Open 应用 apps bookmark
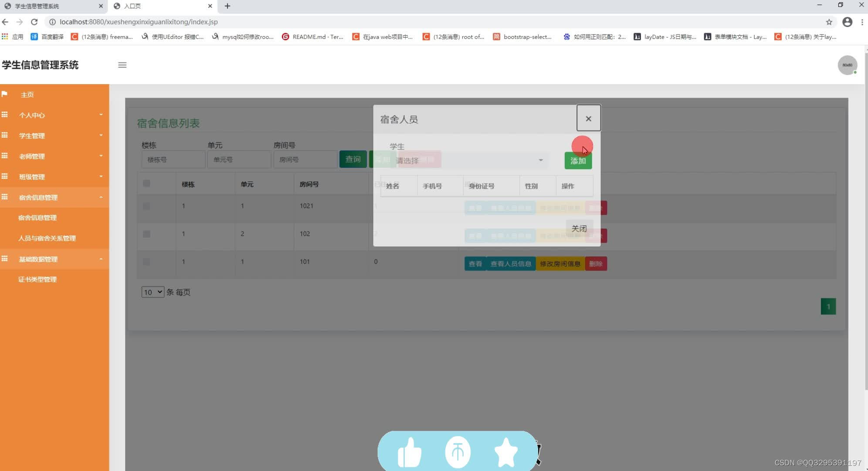This screenshot has width=868, height=471. [13, 37]
